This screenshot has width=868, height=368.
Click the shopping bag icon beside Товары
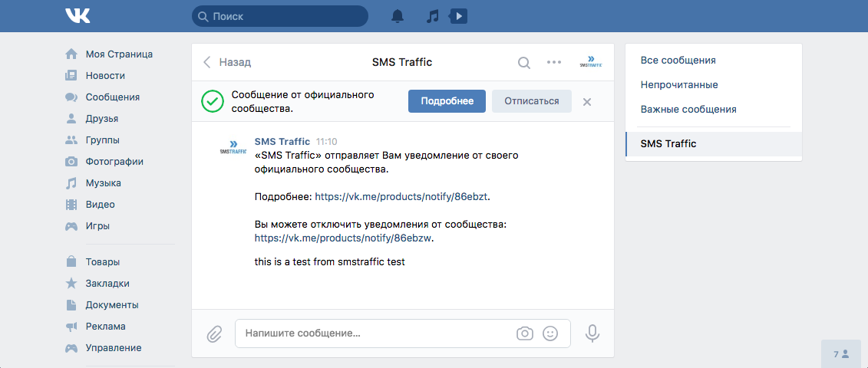71,261
